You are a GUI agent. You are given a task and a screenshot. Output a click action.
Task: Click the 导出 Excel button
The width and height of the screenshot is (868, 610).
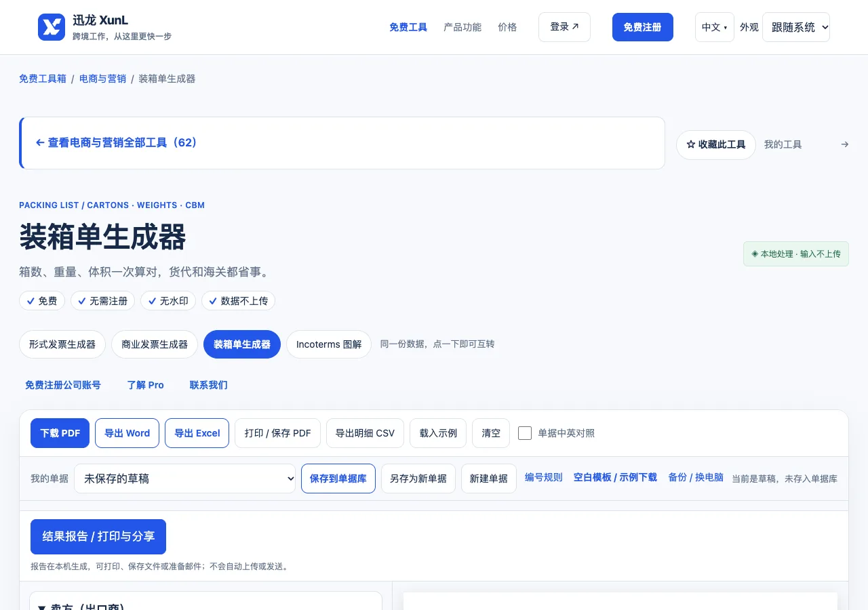[197, 433]
